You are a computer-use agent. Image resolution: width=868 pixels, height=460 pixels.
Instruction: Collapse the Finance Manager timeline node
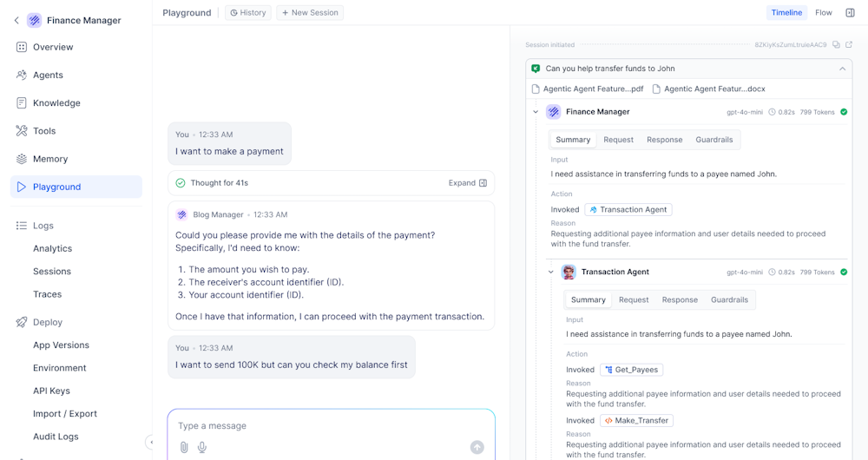pos(536,112)
